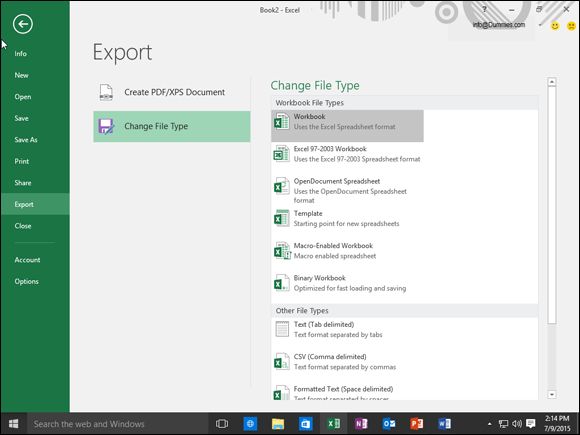The height and width of the screenshot is (435, 580).
Task: Click 'Optimized for fast loading and saving'
Action: 350,289
